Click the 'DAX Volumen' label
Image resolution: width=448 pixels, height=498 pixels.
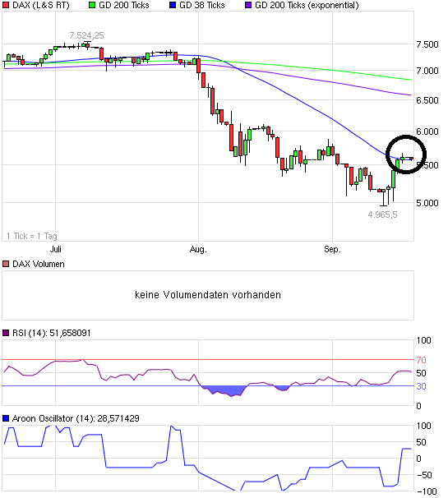[x=39, y=264]
